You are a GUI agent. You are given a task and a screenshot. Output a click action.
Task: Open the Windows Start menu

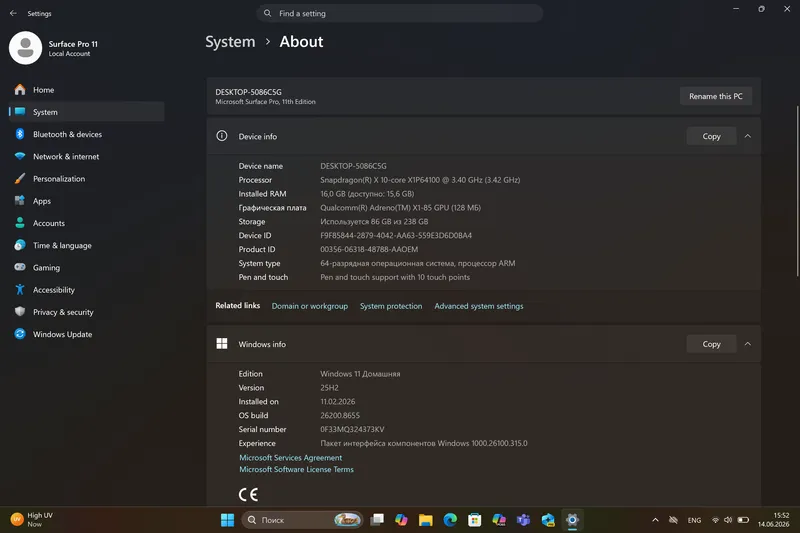pos(227,520)
